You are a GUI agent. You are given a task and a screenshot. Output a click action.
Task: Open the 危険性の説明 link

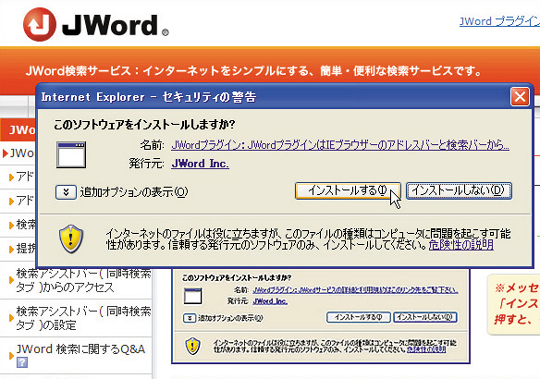tap(461, 245)
